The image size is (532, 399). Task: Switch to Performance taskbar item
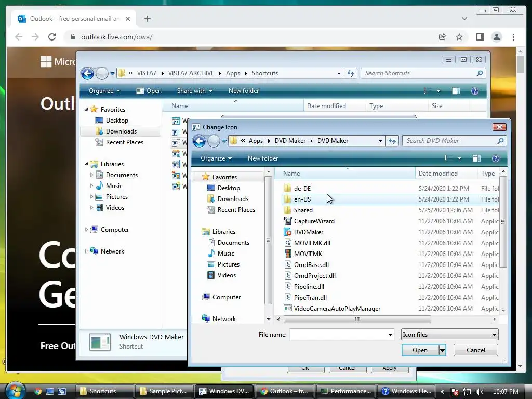point(345,391)
